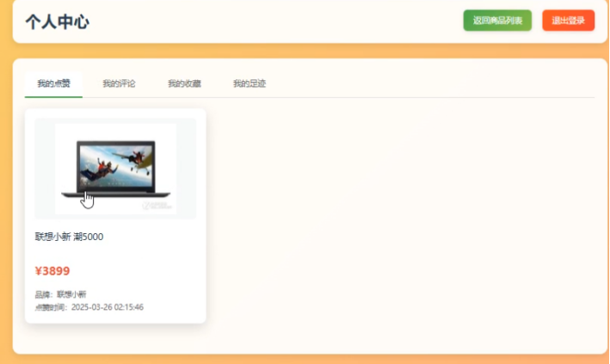Click the timestamp 2025-03-26 02:15:46
Viewport: 610px width, 364px height.
point(108,307)
